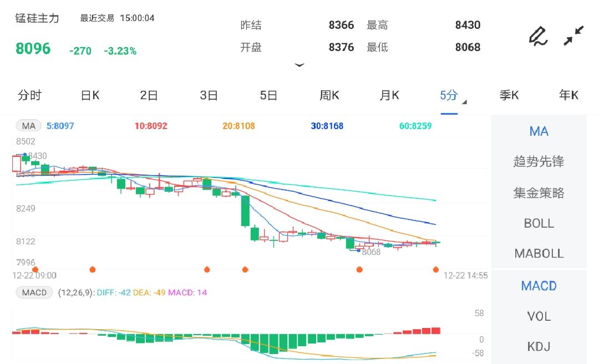
Task: Click the MACD indicator pill label
Action: 34,293
